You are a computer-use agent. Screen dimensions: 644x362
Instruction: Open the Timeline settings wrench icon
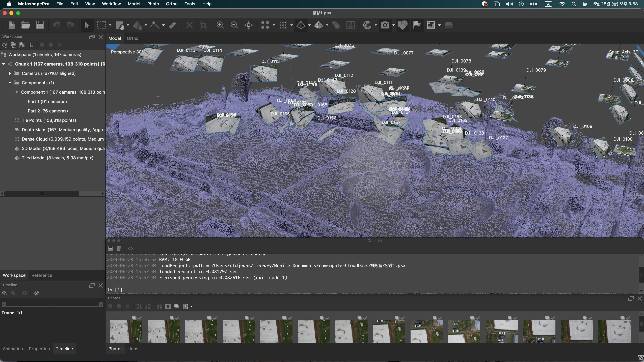pos(36,293)
